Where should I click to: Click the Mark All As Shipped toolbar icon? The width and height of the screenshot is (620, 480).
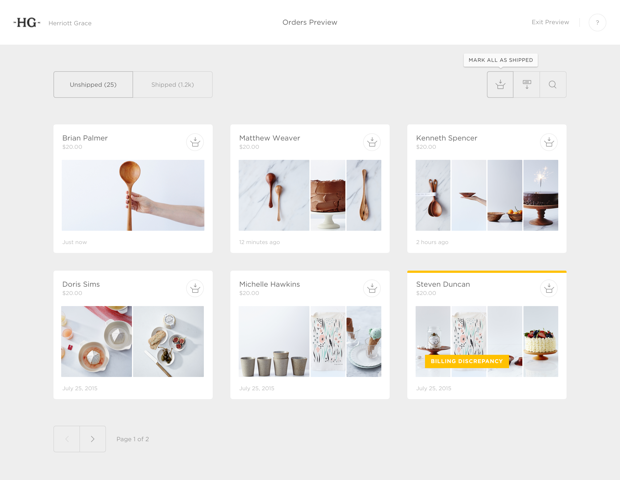[x=500, y=85]
